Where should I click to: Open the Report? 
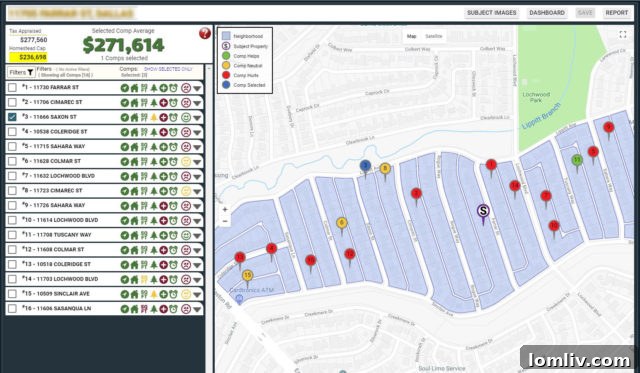tap(617, 13)
